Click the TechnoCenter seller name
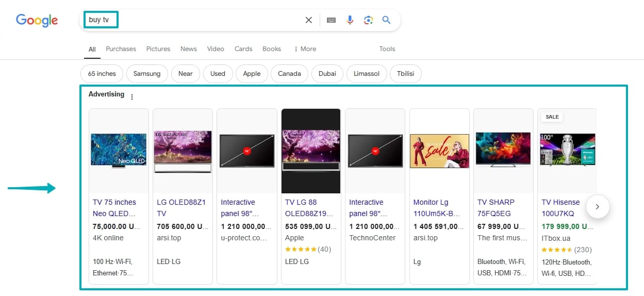This screenshot has height=296, width=644. point(372,238)
